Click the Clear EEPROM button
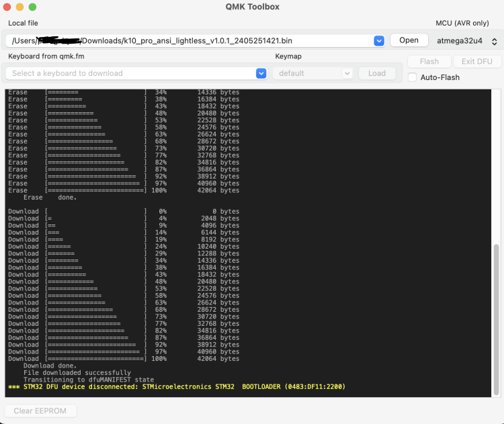The width and height of the screenshot is (504, 424). pos(40,411)
